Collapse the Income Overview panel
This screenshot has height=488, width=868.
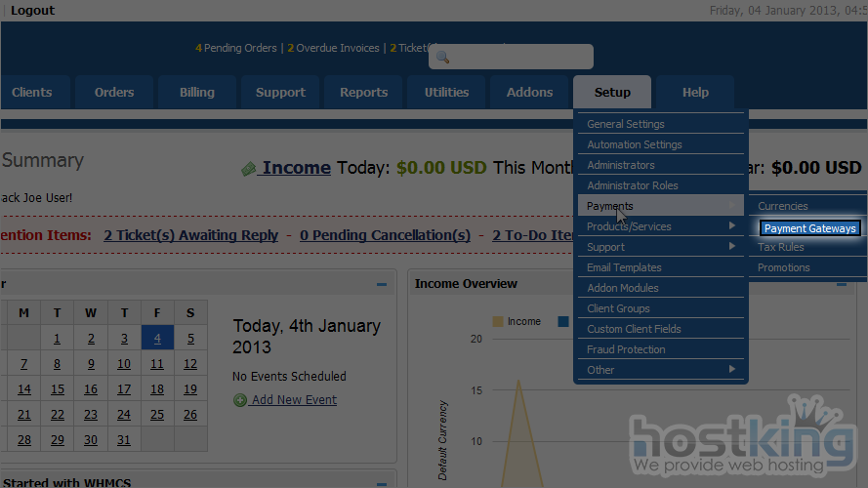(x=841, y=284)
